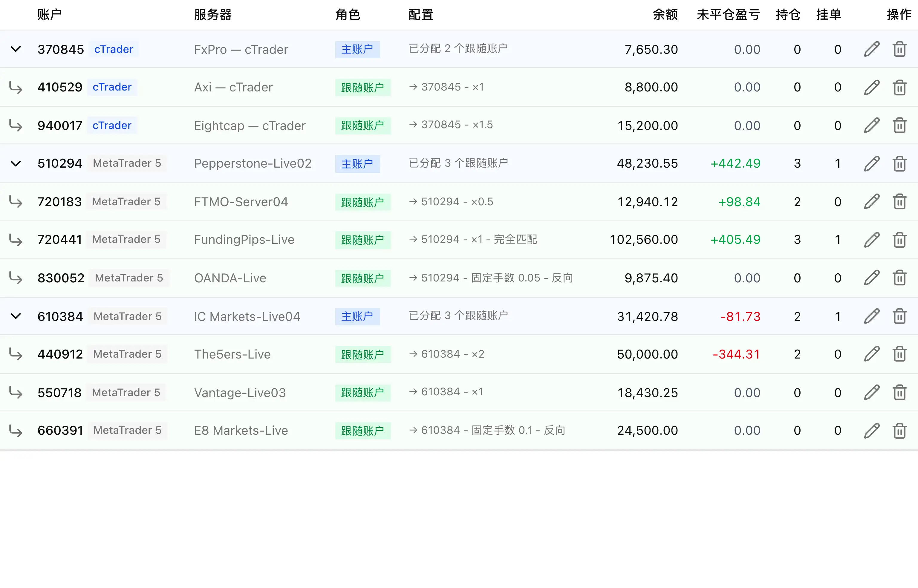Edit IC Markets account 610384
This screenshot has width=918, height=588.
872,316
